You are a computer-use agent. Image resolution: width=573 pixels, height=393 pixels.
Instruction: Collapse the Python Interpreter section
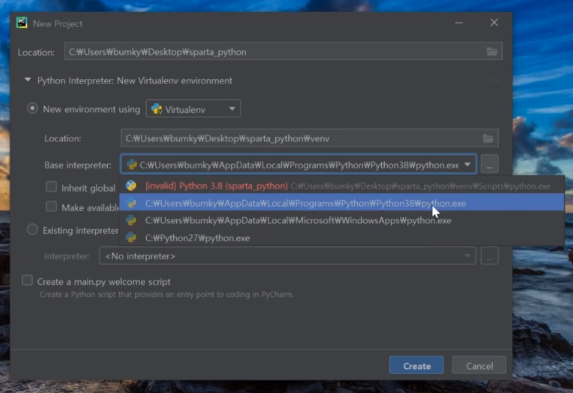(27, 80)
